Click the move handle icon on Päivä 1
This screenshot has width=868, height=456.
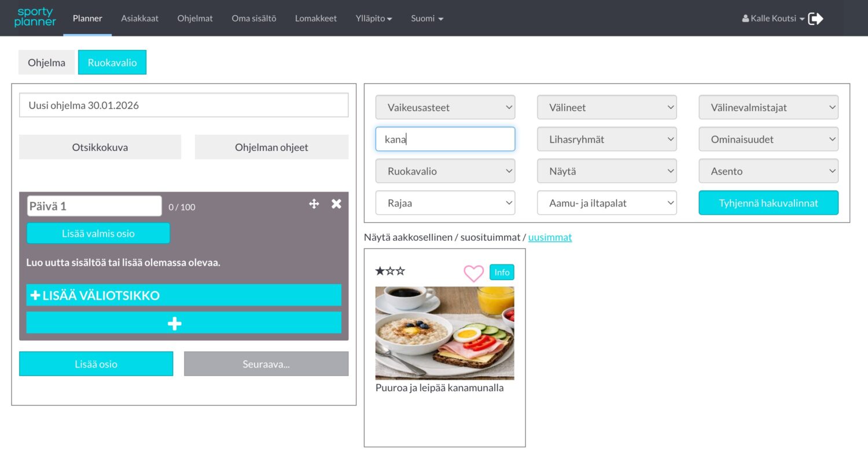tap(314, 204)
